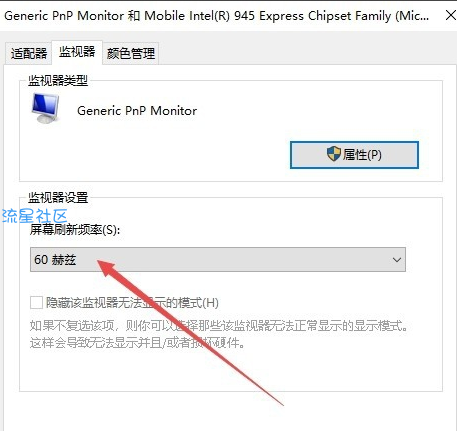The height and width of the screenshot is (431, 457).
Task: Open the 颜色管理 tab
Action: (131, 53)
